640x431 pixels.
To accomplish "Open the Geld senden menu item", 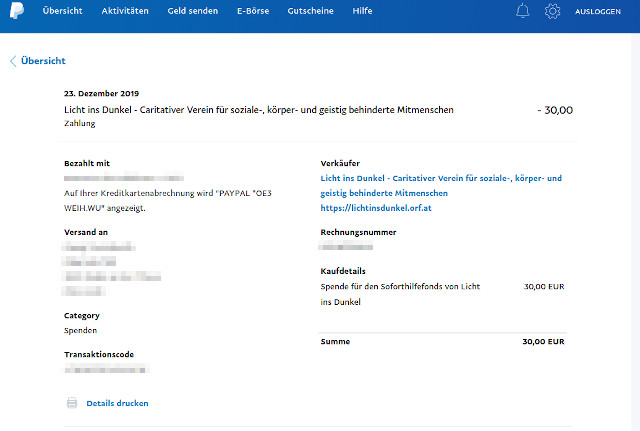I will [193, 11].
